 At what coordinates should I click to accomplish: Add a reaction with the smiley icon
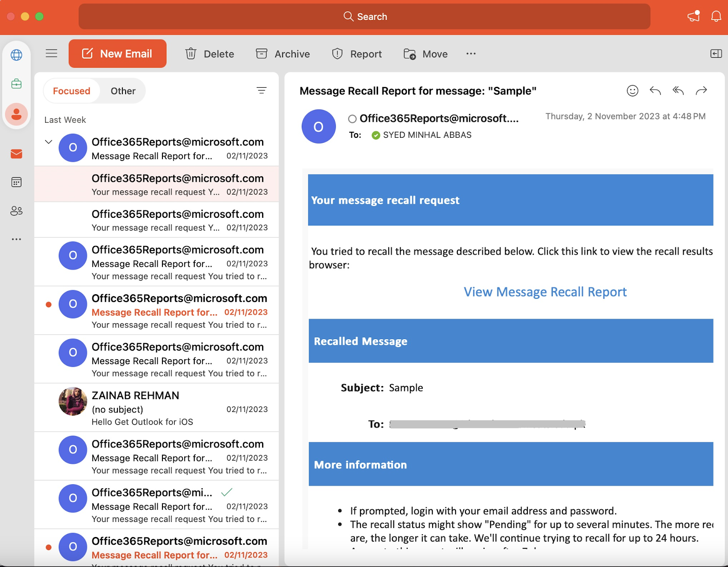632,91
